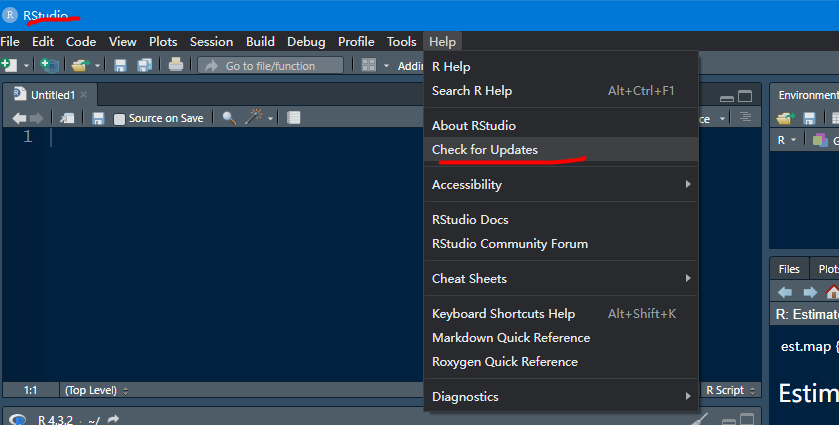
Task: Expand the Diagnostics submenu
Action: (561, 397)
